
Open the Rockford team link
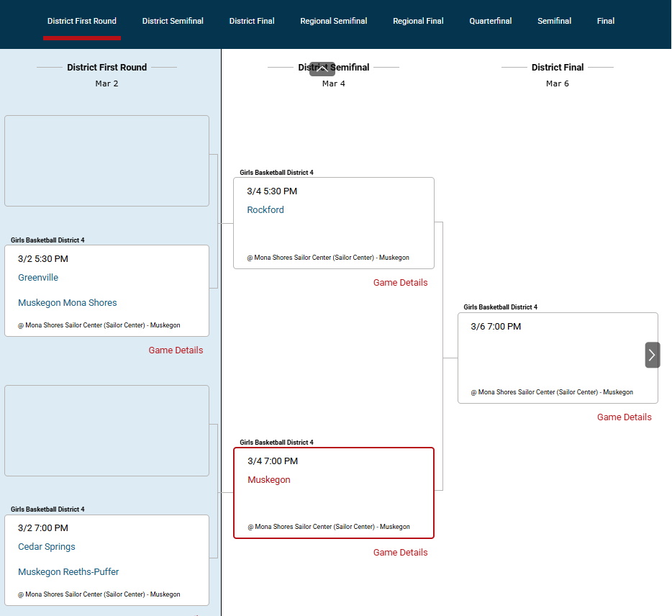click(x=265, y=210)
